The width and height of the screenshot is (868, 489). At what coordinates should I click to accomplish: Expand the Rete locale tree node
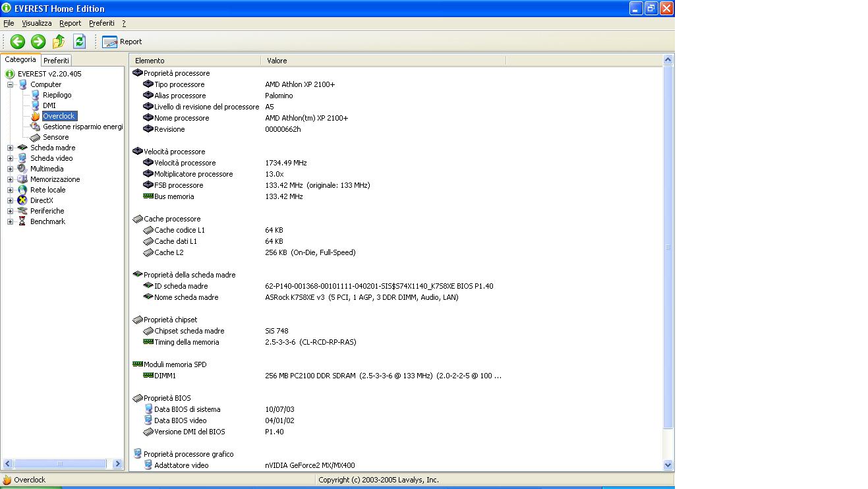10,190
